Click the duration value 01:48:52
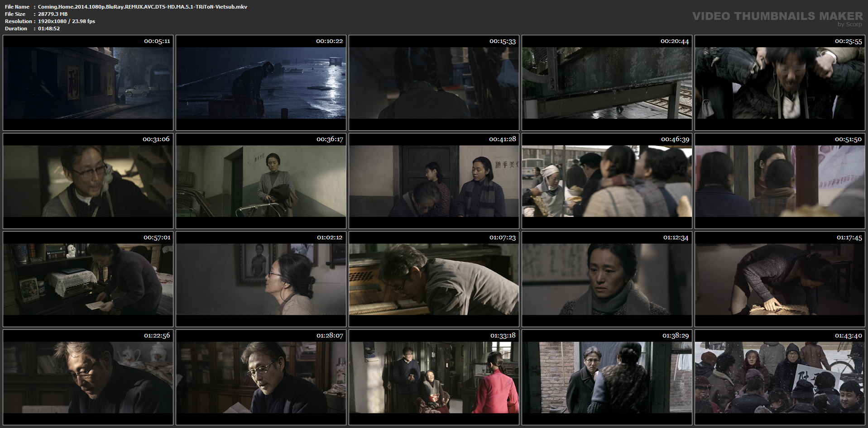Image resolution: width=868 pixels, height=428 pixels. point(49,29)
